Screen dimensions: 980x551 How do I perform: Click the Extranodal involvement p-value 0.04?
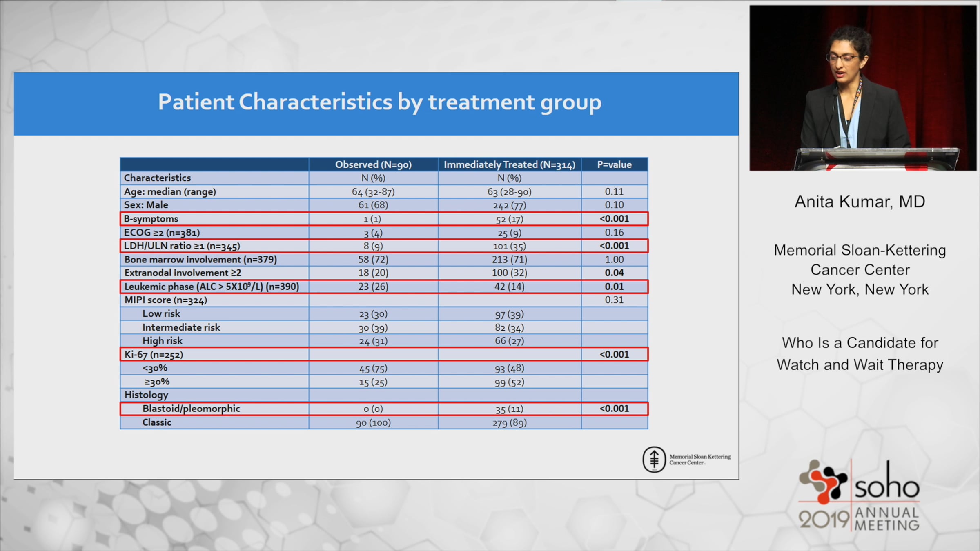pos(614,273)
